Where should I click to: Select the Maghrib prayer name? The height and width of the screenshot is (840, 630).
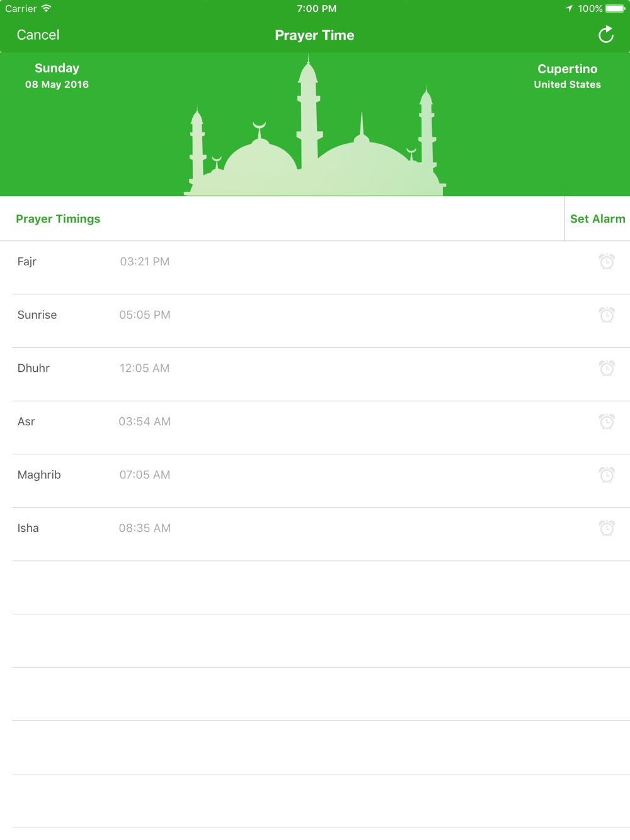(39, 475)
